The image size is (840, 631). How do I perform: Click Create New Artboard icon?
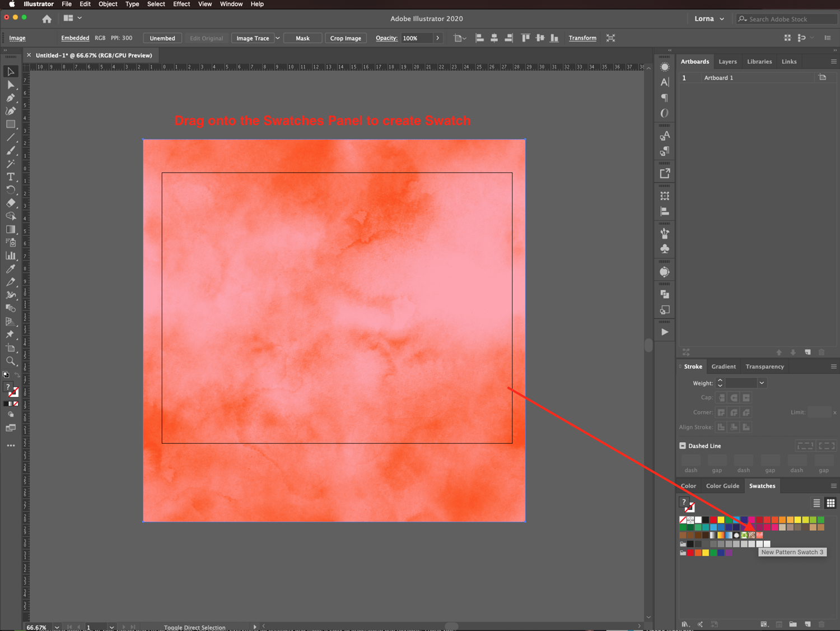point(808,352)
